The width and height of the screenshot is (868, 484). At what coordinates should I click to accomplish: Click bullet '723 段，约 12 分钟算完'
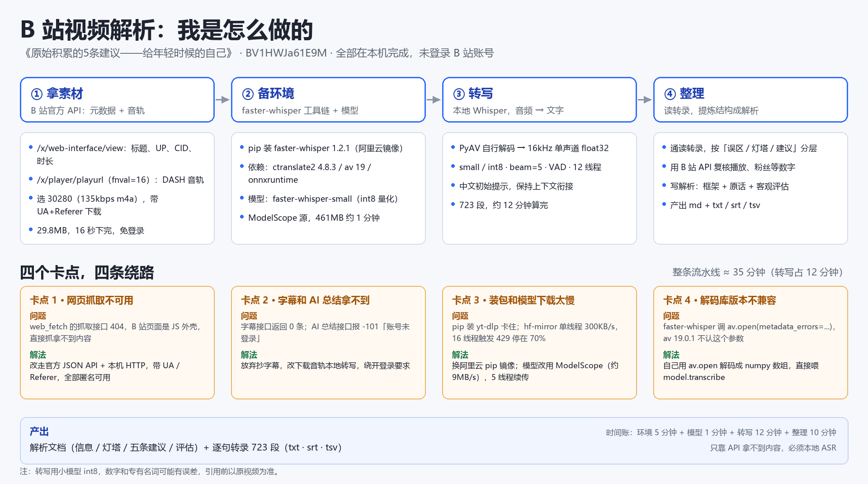coord(500,205)
